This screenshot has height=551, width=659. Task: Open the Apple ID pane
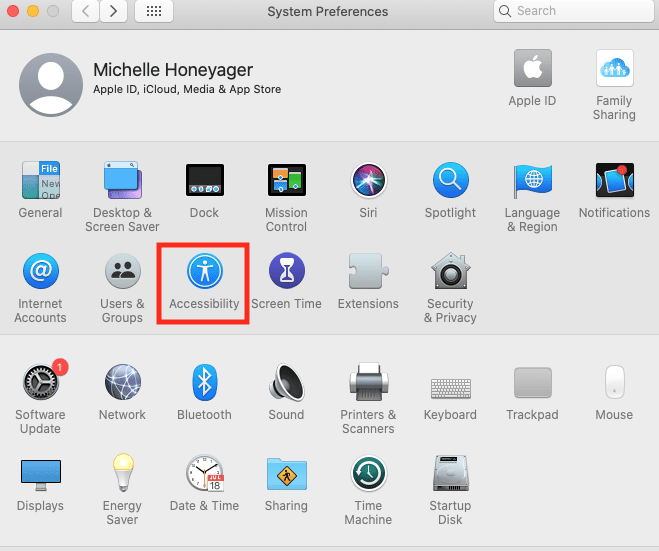pyautogui.click(x=532, y=70)
